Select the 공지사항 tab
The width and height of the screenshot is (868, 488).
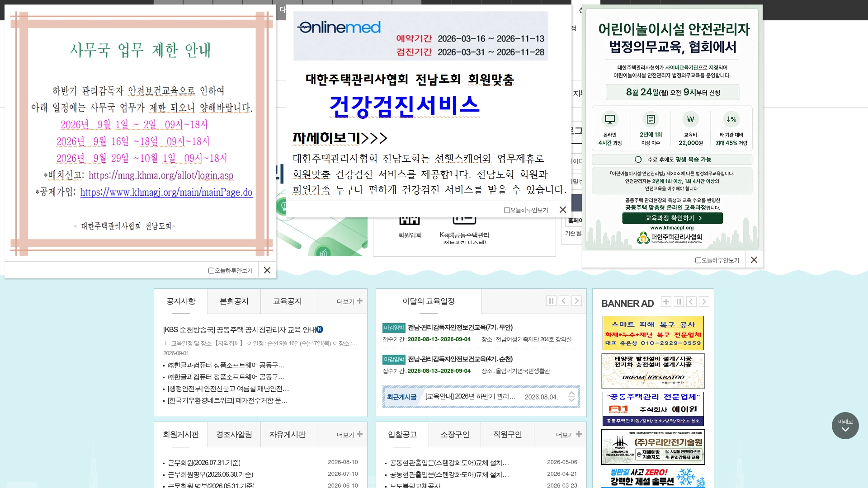pyautogui.click(x=181, y=301)
